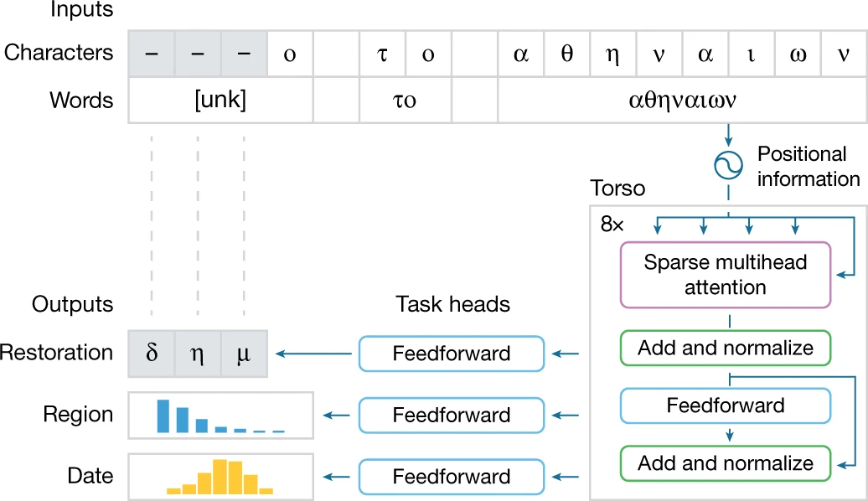Click the Feedforward head pointing to Restoration
This screenshot has height=501, width=868.
(452, 354)
